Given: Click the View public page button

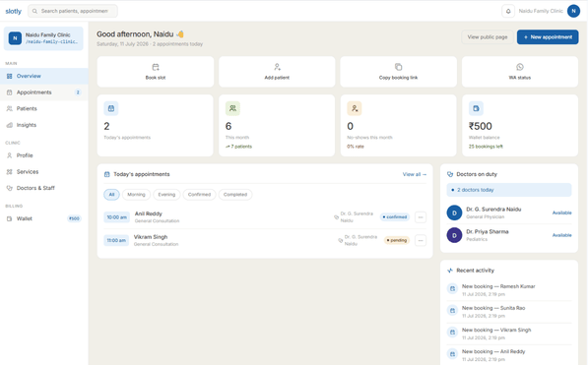Looking at the screenshot, I should [x=488, y=37].
